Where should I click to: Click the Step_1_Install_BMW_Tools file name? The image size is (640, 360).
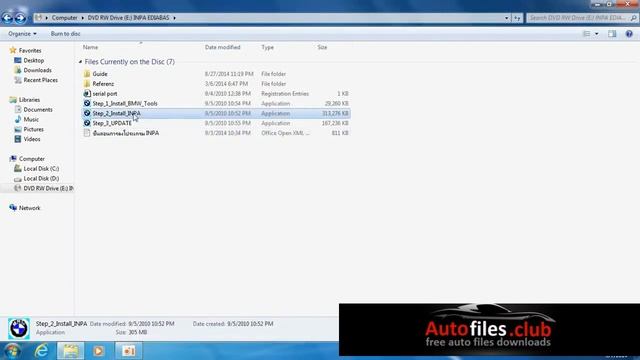[125, 103]
